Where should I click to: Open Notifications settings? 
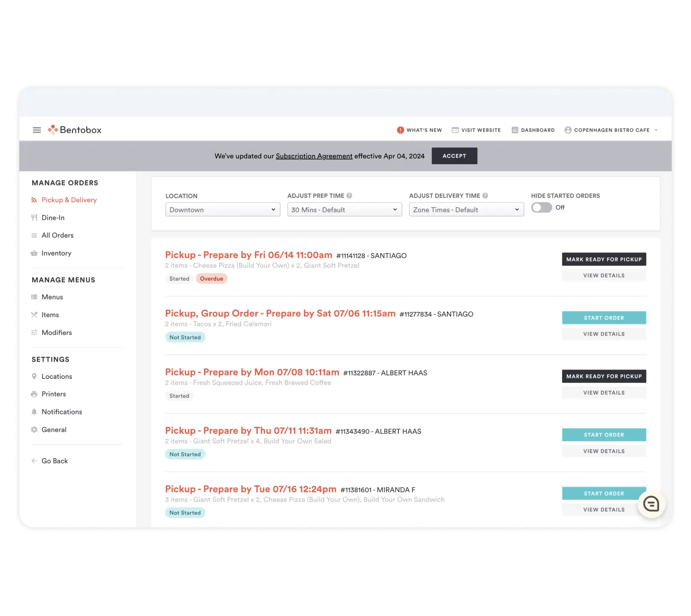62,412
